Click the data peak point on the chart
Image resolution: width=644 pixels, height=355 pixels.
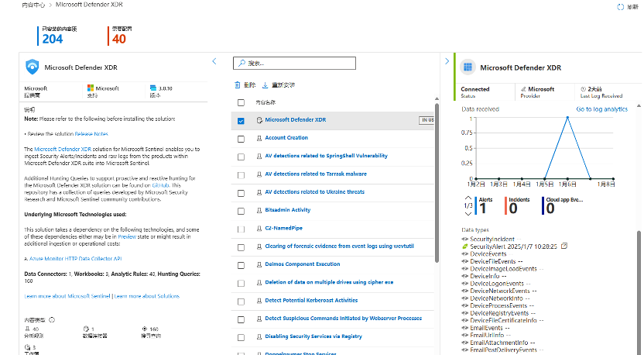567,118
